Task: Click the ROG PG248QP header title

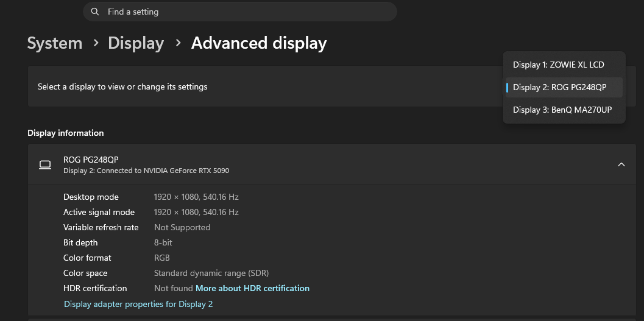Action: [91, 160]
